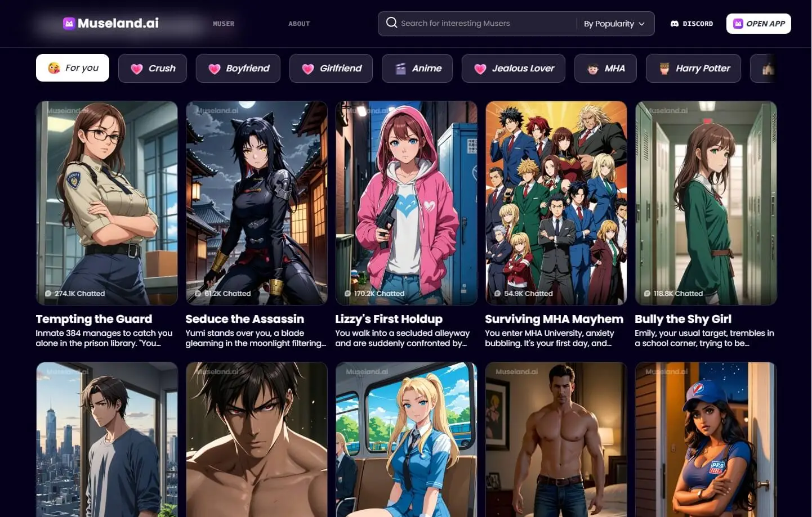Click the heart icon beside Girlfriend
The image size is (812, 517).
click(x=307, y=69)
